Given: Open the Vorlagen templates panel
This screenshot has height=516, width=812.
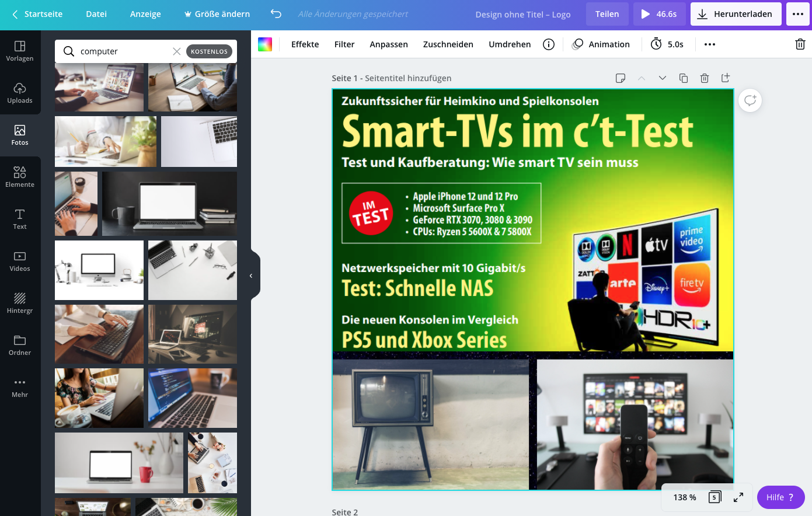Looking at the screenshot, I should click(20, 51).
